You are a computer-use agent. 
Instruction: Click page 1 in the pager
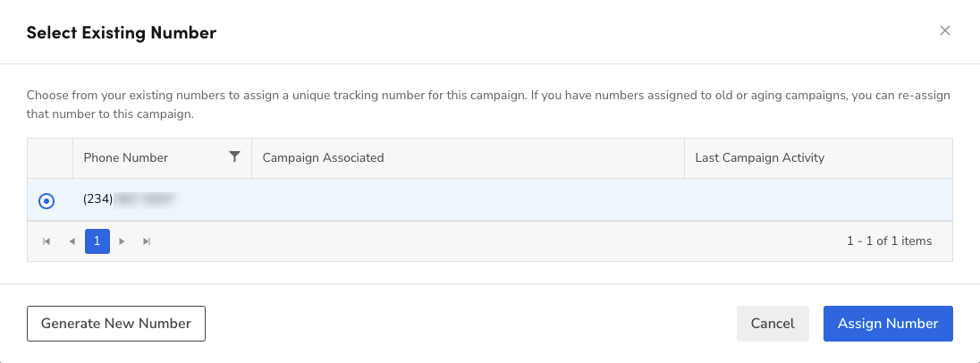[x=97, y=241]
